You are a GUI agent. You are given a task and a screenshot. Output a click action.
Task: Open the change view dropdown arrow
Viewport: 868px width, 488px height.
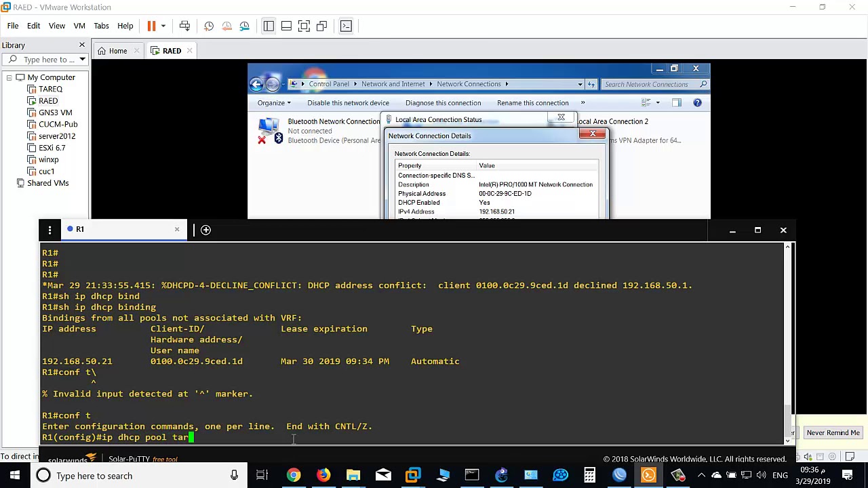click(x=657, y=103)
